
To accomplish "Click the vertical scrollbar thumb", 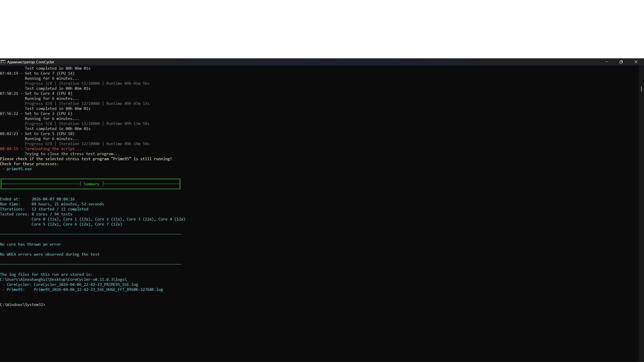I will pos(641,89).
